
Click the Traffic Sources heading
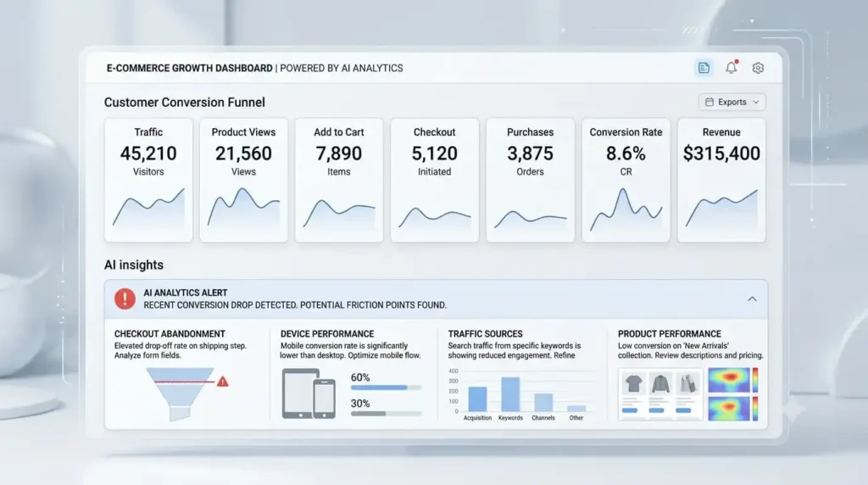click(486, 334)
